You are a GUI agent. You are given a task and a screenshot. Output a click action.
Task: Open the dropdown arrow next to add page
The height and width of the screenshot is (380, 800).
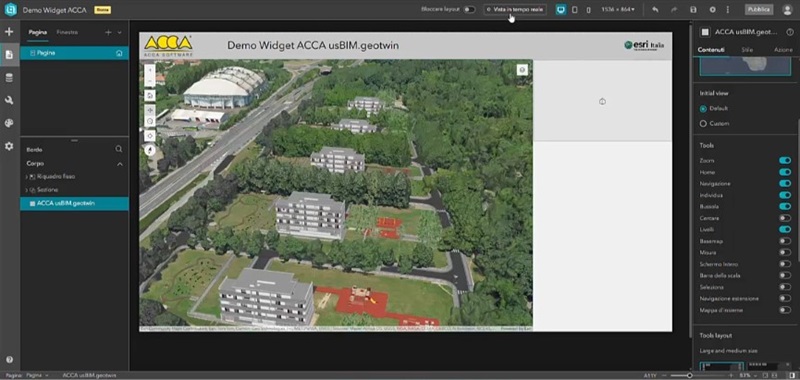pyautogui.click(x=120, y=32)
